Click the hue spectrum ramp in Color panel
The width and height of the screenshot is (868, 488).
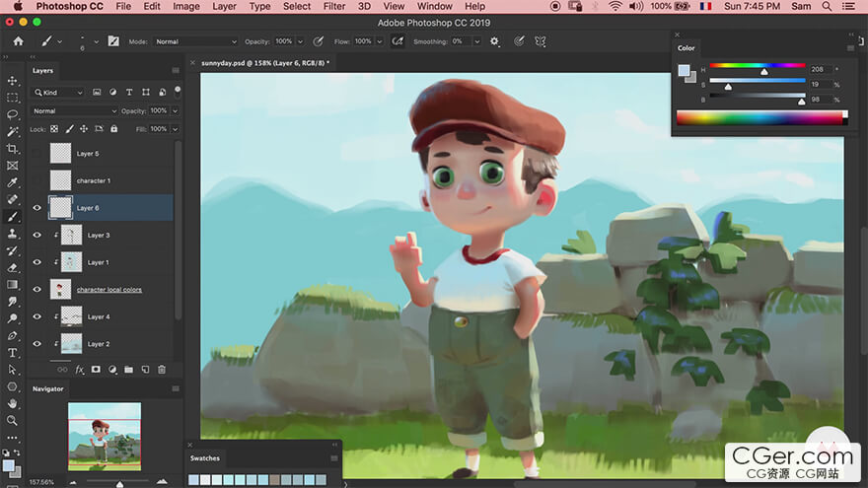coord(760,118)
